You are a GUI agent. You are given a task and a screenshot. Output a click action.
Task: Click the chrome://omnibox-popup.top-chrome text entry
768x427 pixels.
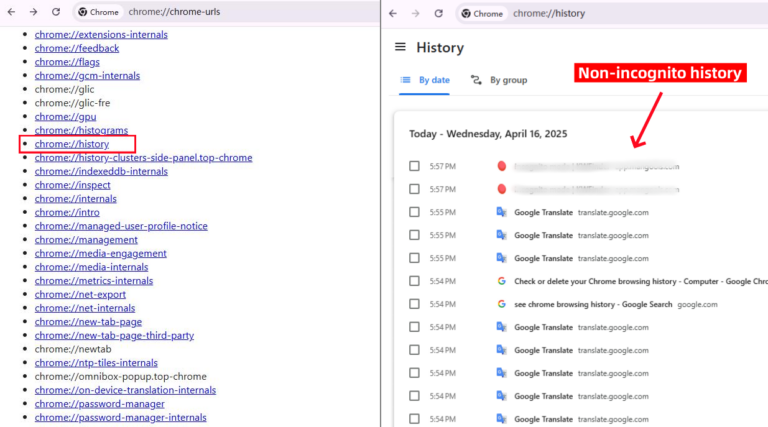click(x=120, y=377)
